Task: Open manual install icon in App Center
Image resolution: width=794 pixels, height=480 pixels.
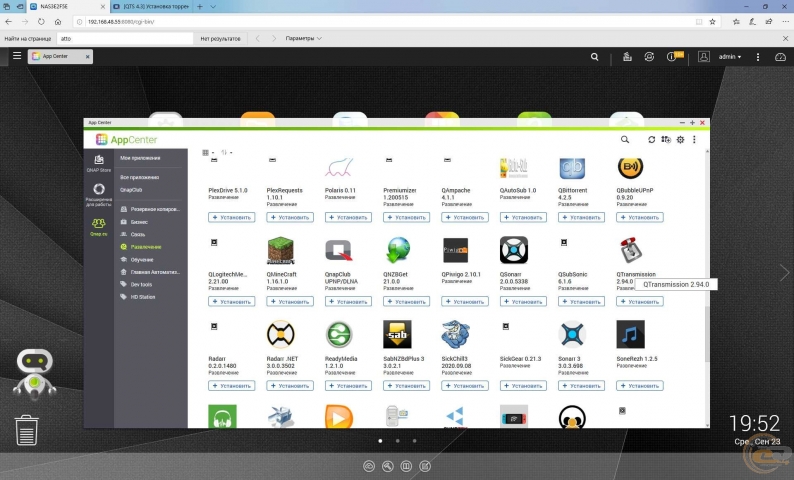Action: (x=666, y=139)
